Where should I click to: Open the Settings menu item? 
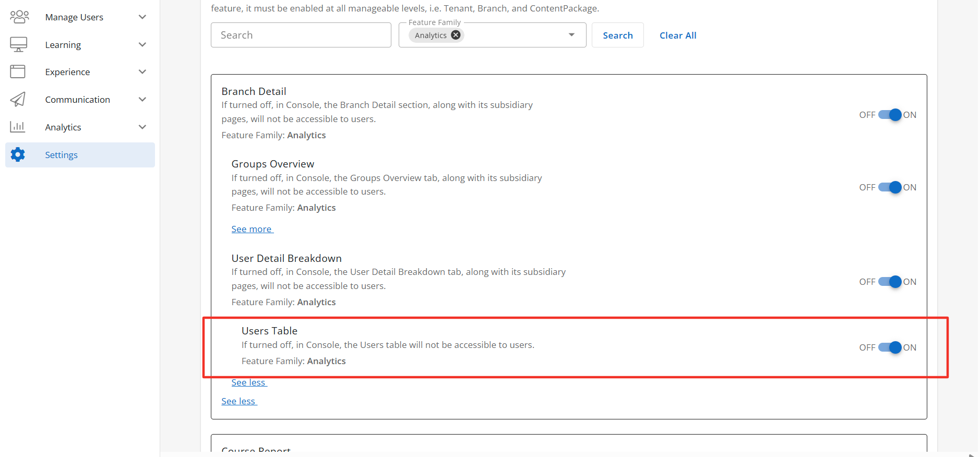pyautogui.click(x=62, y=155)
